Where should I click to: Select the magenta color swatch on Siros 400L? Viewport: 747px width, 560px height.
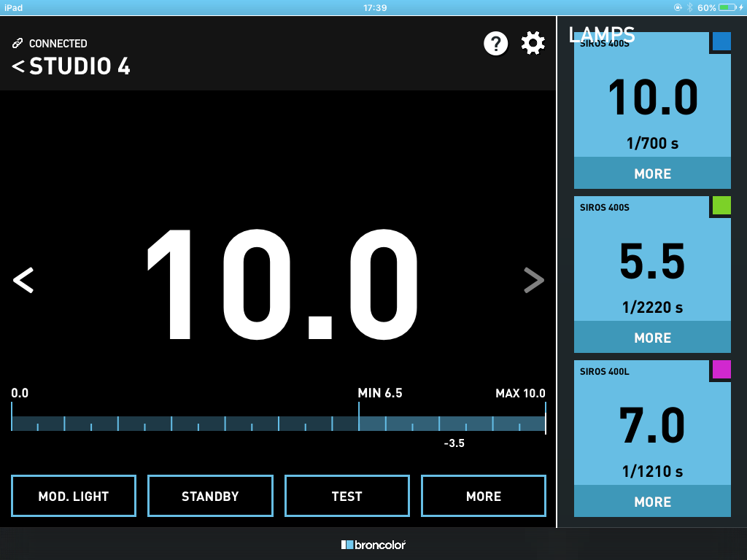pos(721,370)
